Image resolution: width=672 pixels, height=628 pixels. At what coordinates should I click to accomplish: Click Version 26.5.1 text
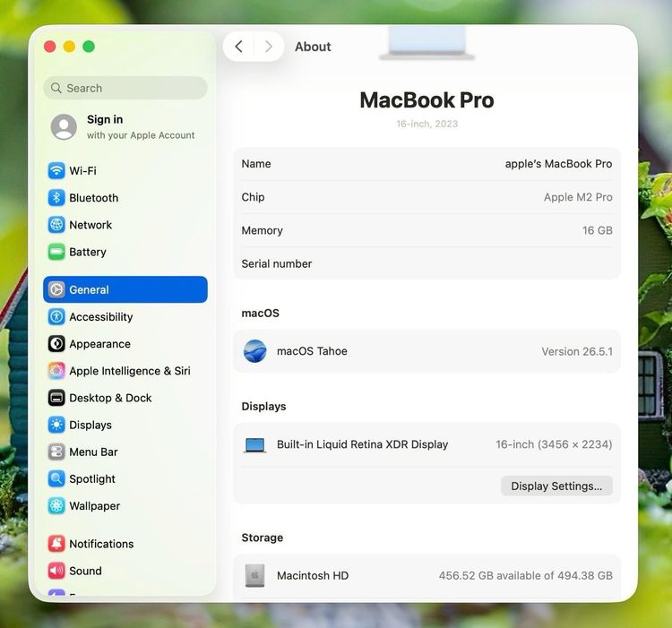577,351
